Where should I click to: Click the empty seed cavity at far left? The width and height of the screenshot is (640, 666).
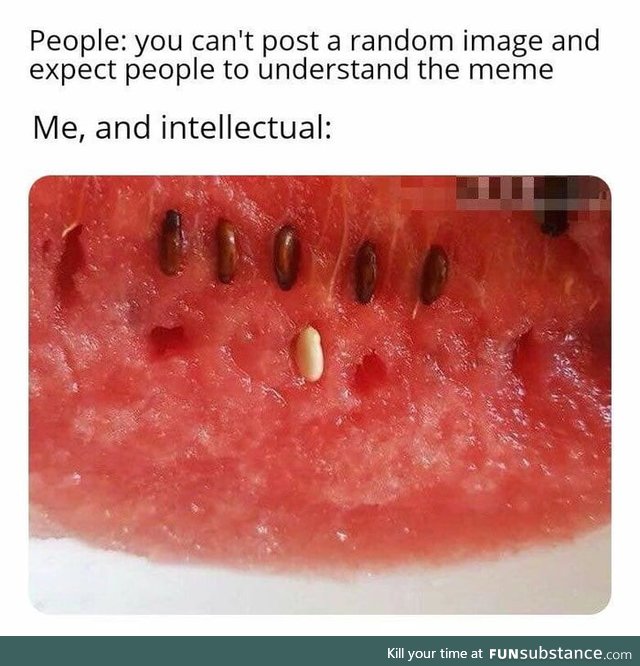pyautogui.click(x=70, y=263)
